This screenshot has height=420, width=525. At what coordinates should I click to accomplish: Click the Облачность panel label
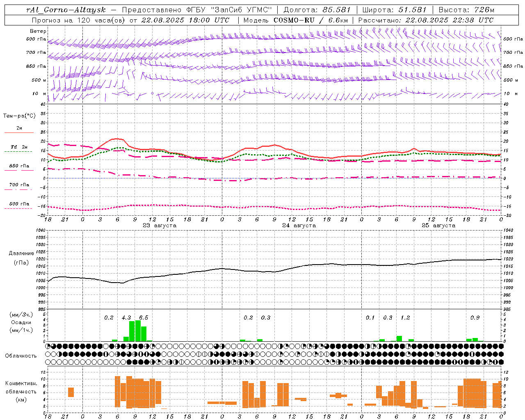click(x=21, y=356)
